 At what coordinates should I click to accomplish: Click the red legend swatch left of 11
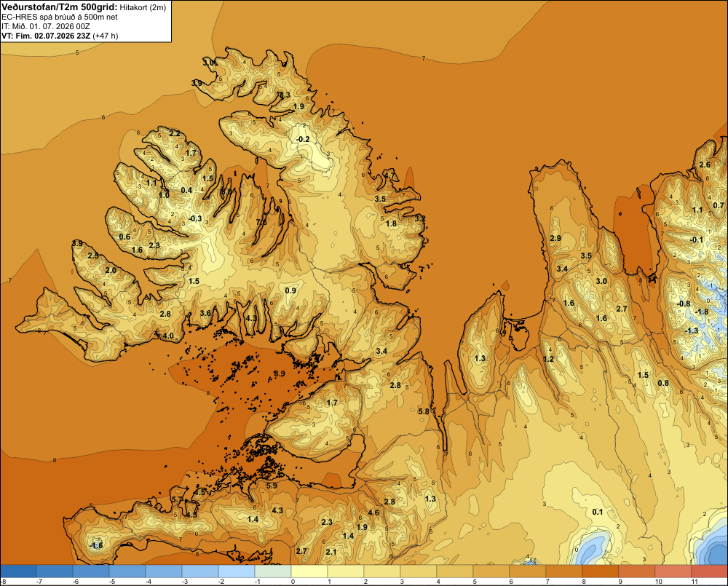(673, 571)
